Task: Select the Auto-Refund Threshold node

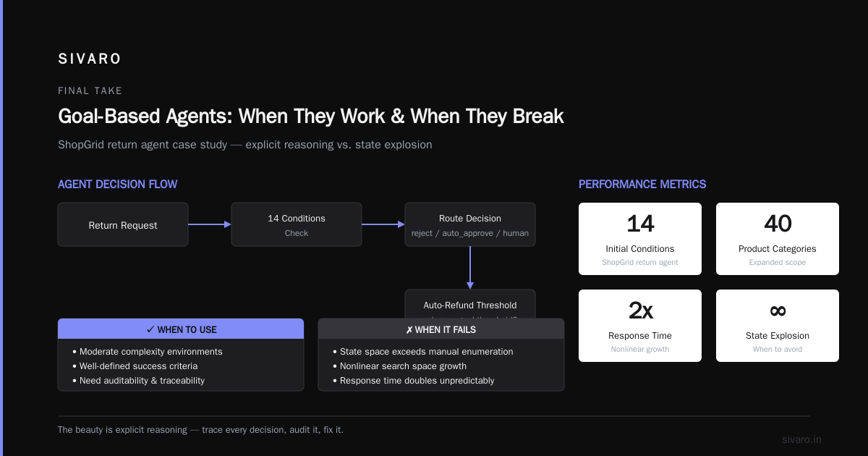Action: pyautogui.click(x=470, y=304)
